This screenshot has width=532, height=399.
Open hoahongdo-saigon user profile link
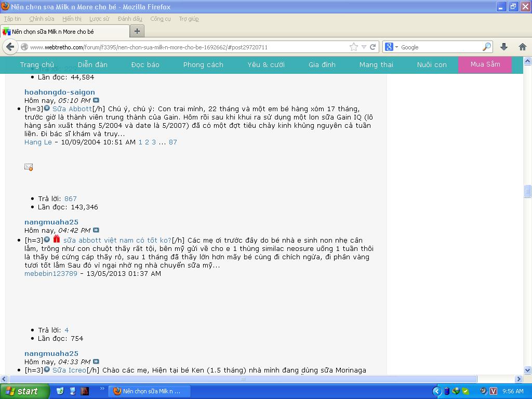(x=60, y=92)
